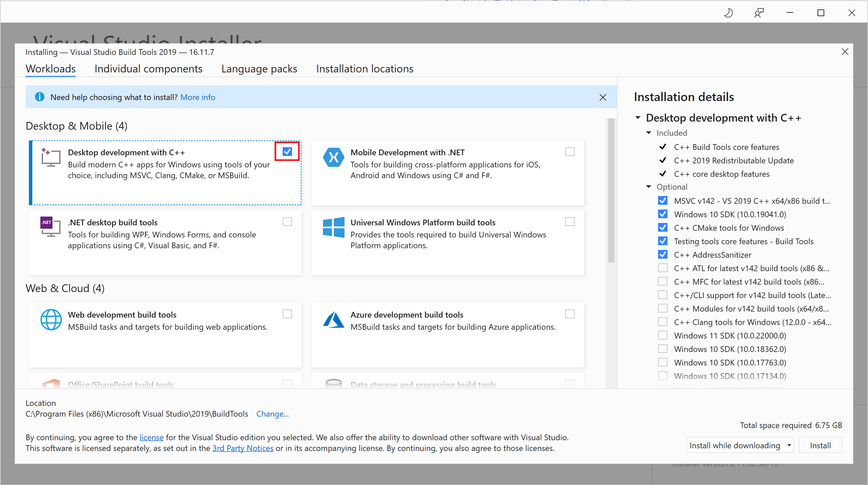Viewport: 868px width, 485px height.
Task: Click the .NET desktop build tools icon
Action: click(x=50, y=227)
